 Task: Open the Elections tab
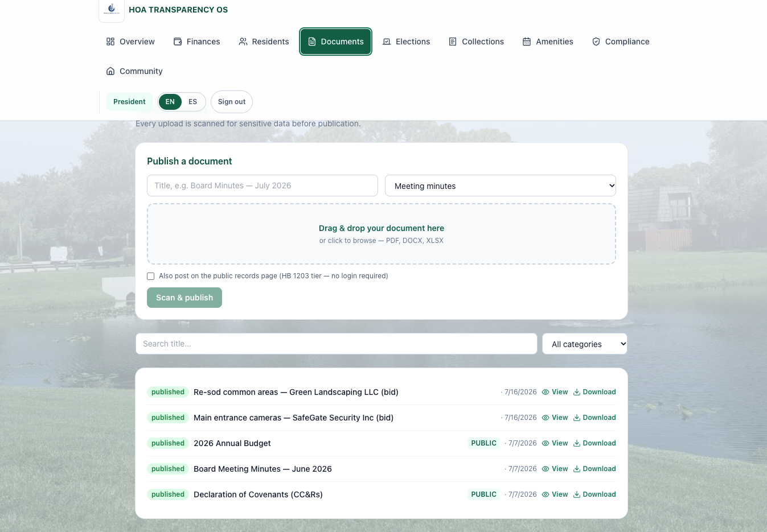407,42
